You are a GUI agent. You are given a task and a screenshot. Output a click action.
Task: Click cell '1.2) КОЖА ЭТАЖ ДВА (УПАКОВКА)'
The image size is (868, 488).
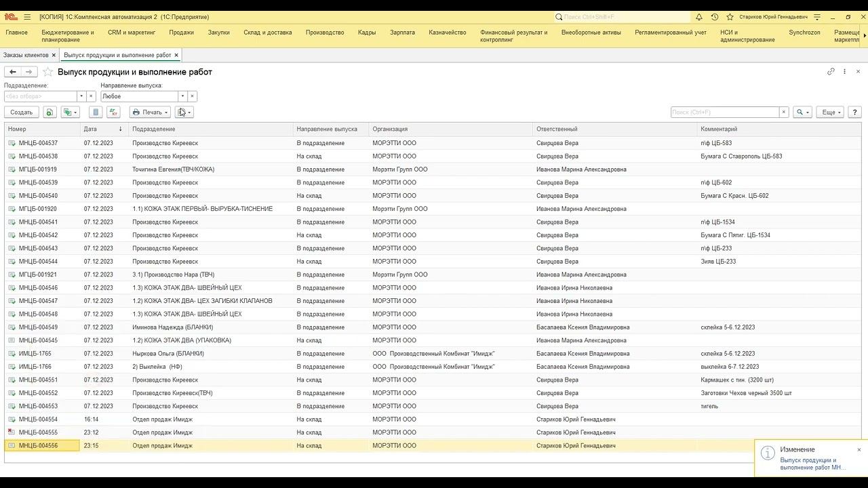coord(182,340)
